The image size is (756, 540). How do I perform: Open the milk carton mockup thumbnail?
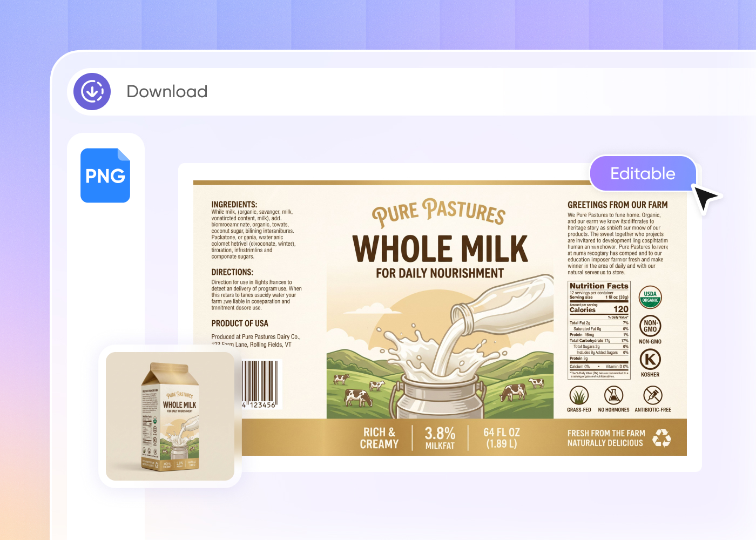point(170,416)
